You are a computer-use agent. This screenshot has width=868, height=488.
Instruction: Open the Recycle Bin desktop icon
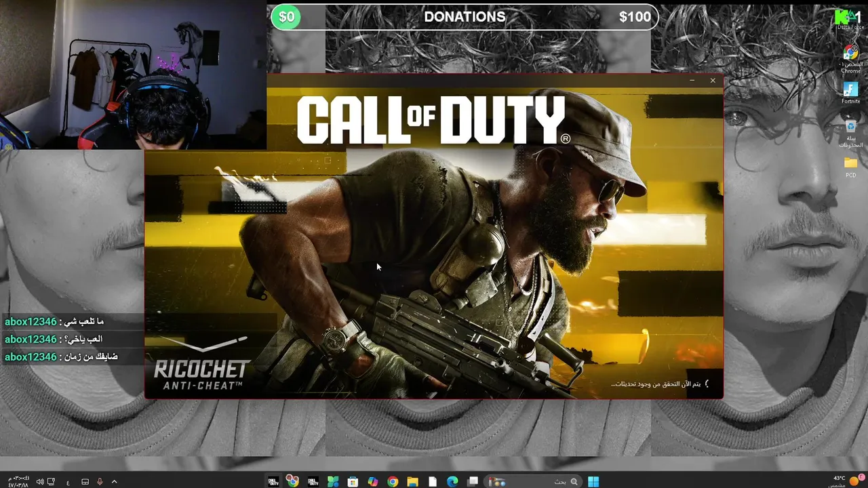coord(850,133)
